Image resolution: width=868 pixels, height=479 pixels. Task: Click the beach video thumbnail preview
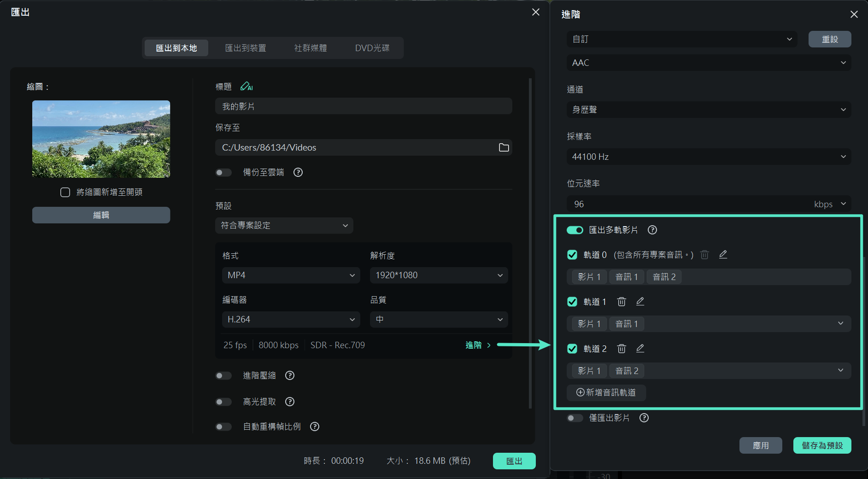pos(101,139)
